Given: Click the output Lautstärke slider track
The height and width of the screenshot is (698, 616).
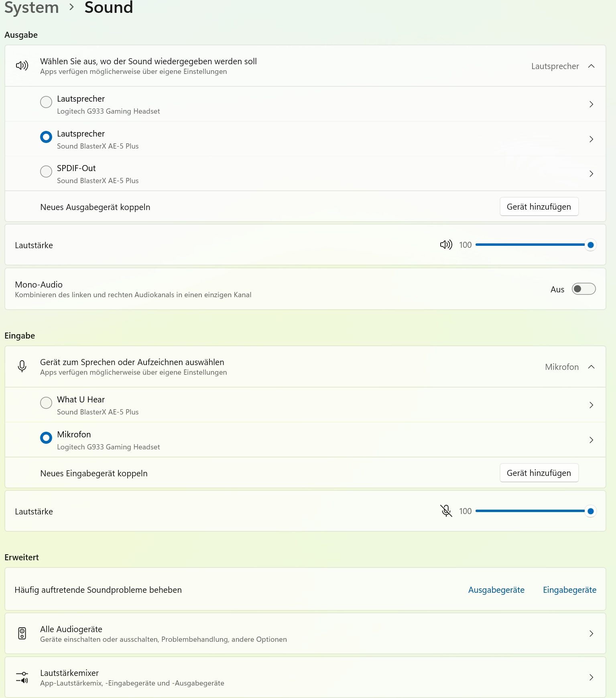Looking at the screenshot, I should click(530, 245).
